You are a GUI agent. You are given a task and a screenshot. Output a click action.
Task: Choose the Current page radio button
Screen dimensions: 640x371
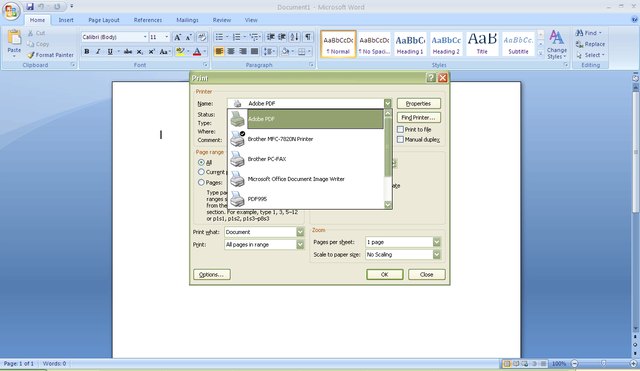[201, 172]
